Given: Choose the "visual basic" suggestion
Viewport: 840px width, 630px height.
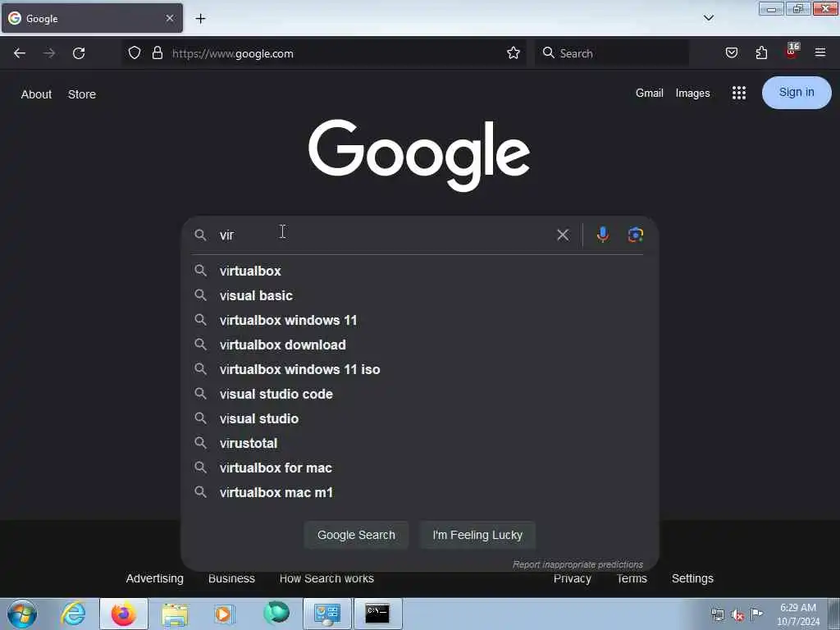Looking at the screenshot, I should point(419,295).
